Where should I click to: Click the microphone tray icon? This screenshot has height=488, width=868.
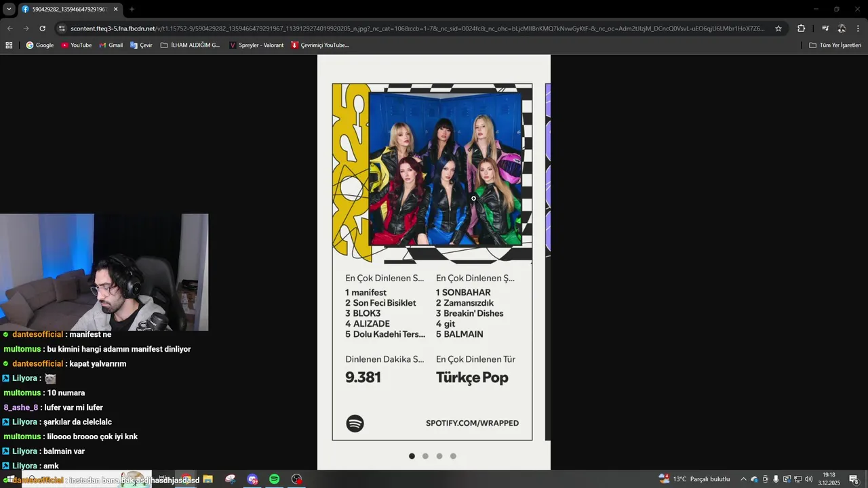coord(776,479)
